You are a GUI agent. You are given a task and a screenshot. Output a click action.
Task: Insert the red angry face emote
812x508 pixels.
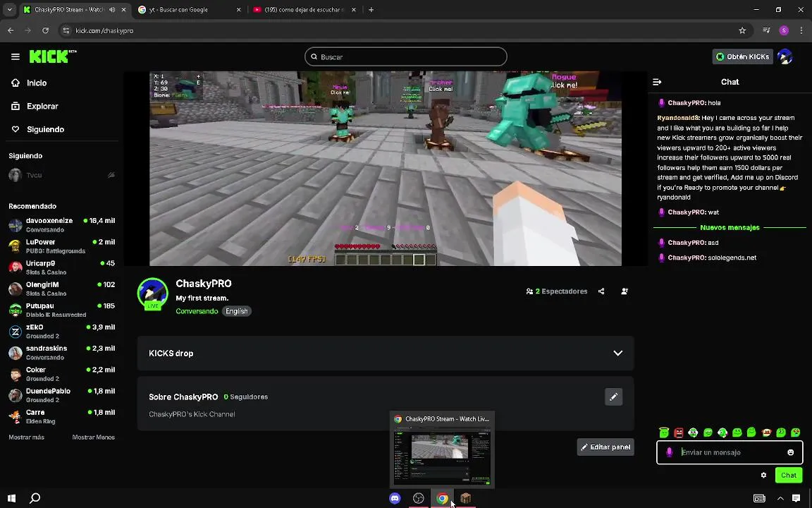679,433
